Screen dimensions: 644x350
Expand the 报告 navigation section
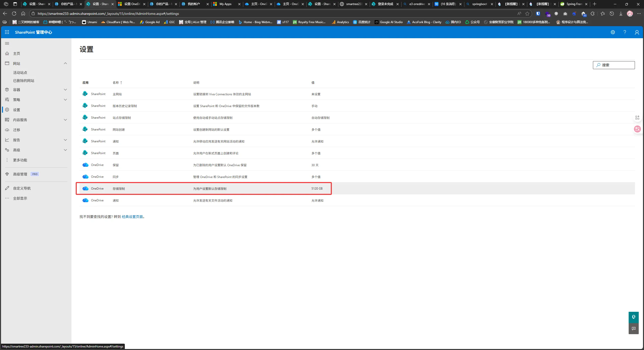[65, 140]
